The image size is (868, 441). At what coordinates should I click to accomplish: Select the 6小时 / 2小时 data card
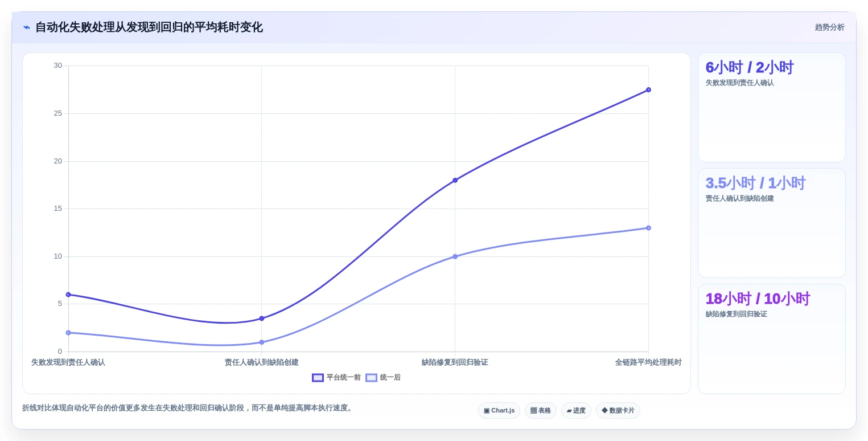point(771,108)
